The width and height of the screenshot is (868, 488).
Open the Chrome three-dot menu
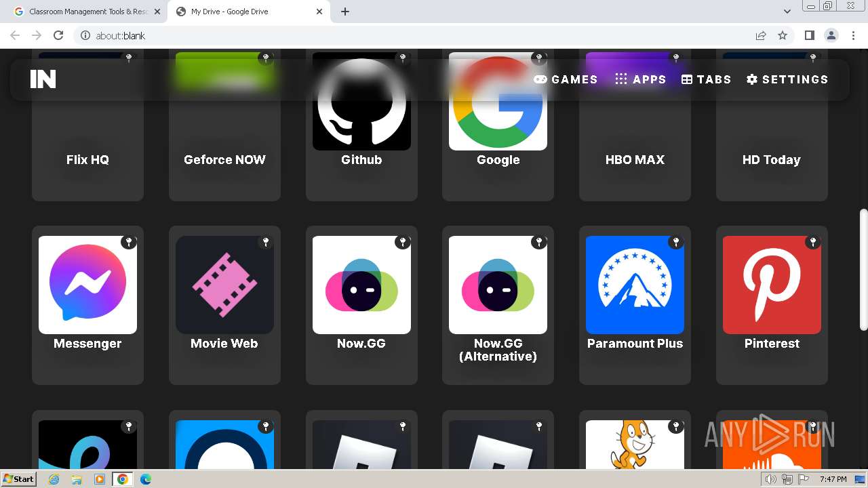853,35
